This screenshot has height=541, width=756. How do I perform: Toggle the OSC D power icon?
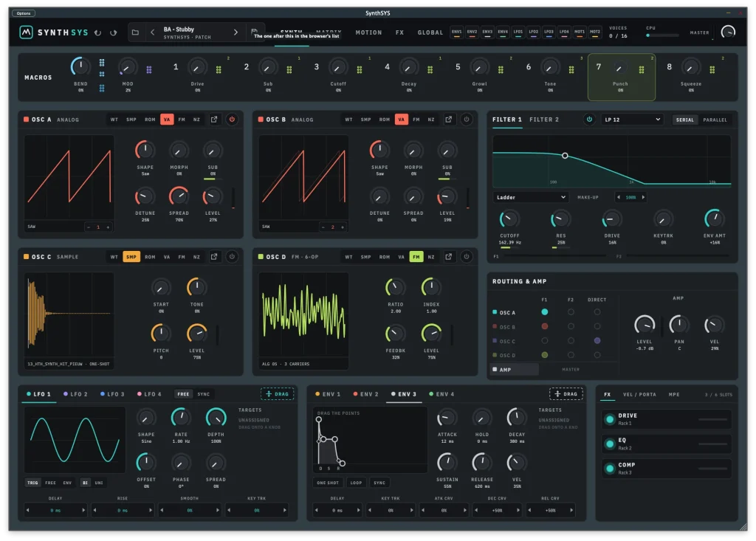click(467, 257)
